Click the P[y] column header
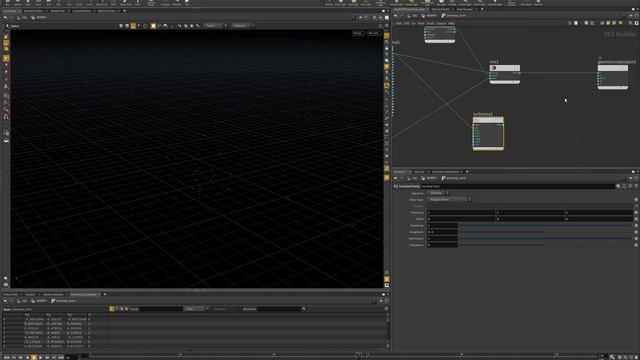 coord(49,315)
